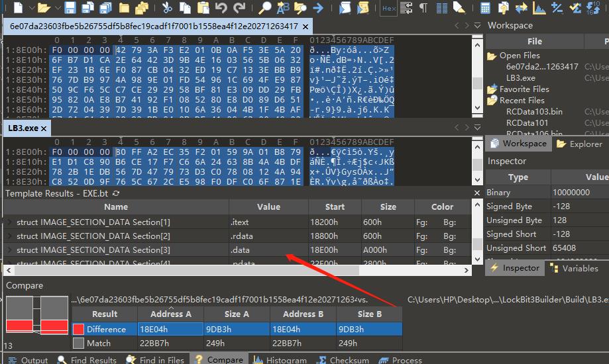Click the Result column header
The image size is (609, 364).
(x=105, y=314)
